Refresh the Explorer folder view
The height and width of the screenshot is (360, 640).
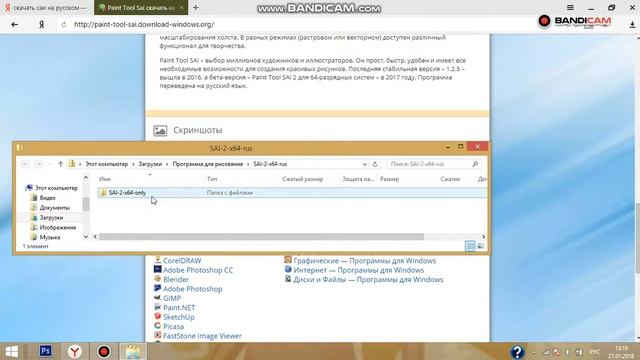pos(375,164)
